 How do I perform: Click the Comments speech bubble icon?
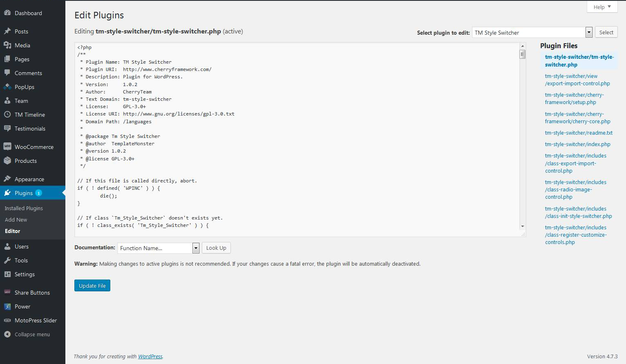coord(7,73)
